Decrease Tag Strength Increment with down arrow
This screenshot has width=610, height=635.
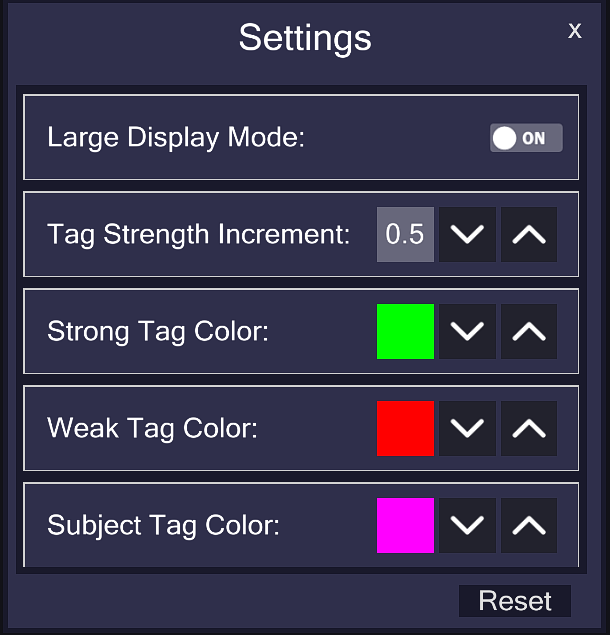tap(468, 235)
